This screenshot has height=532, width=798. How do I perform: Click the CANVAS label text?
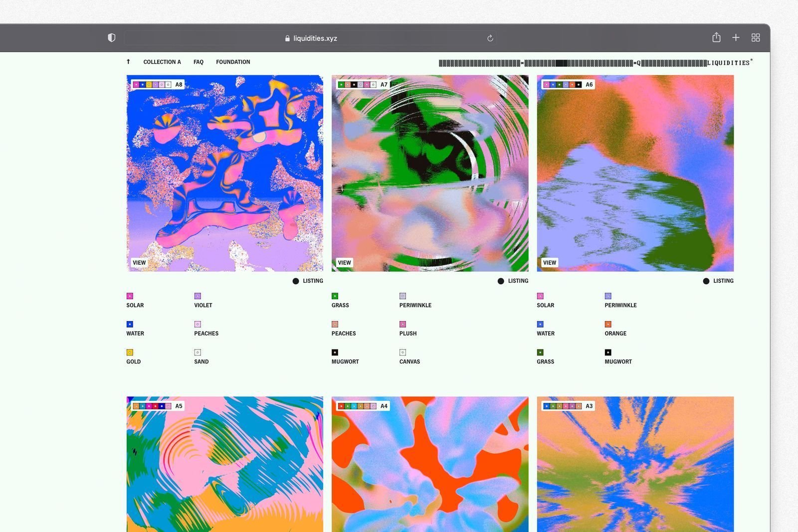point(409,362)
